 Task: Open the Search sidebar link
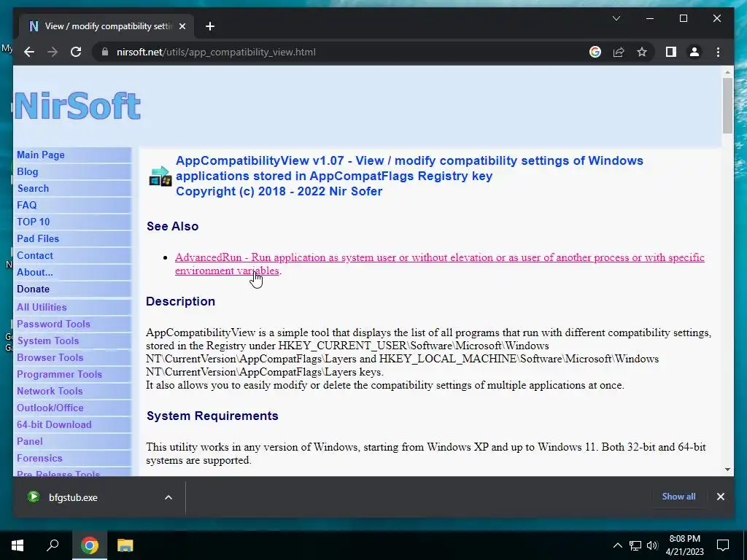click(33, 188)
